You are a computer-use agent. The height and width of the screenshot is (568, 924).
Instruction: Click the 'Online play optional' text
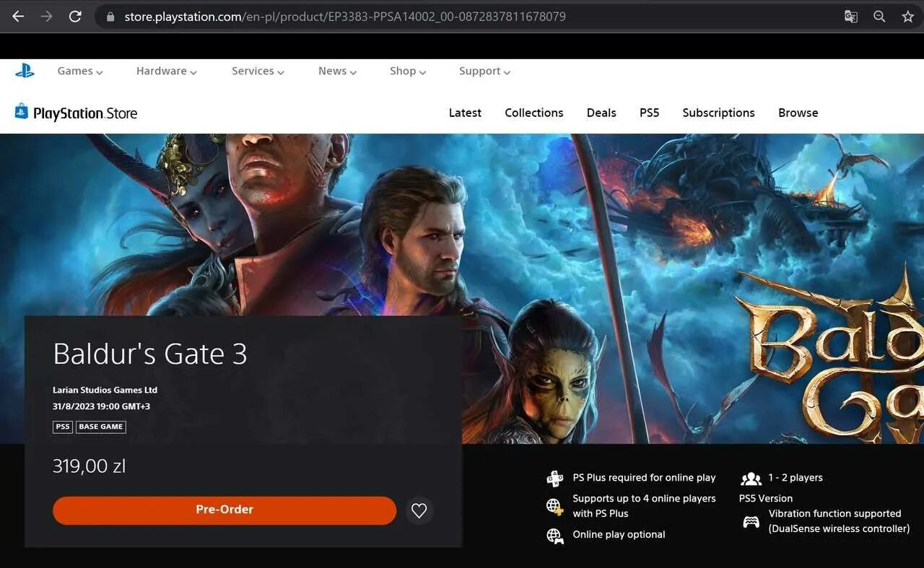[x=619, y=535]
